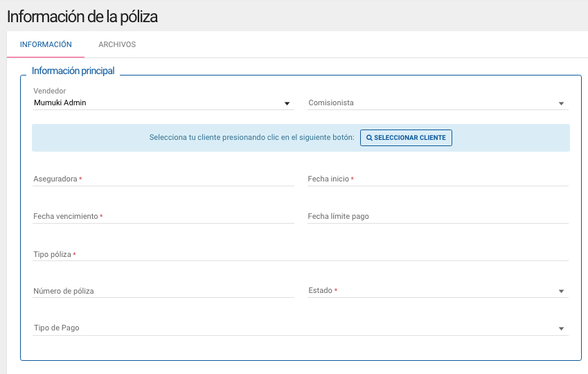Click the Tipo póliza input field

[301, 254]
